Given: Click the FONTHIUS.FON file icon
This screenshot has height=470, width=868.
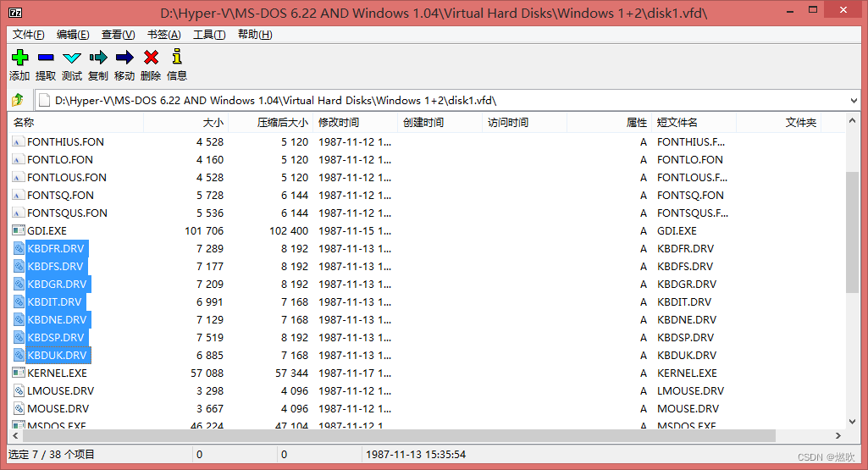Looking at the screenshot, I should 19,141.
